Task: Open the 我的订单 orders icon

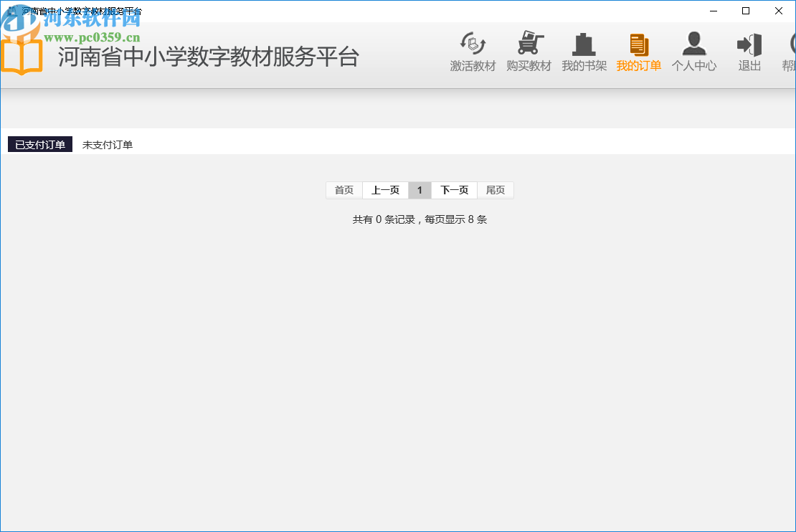Action: [638, 50]
